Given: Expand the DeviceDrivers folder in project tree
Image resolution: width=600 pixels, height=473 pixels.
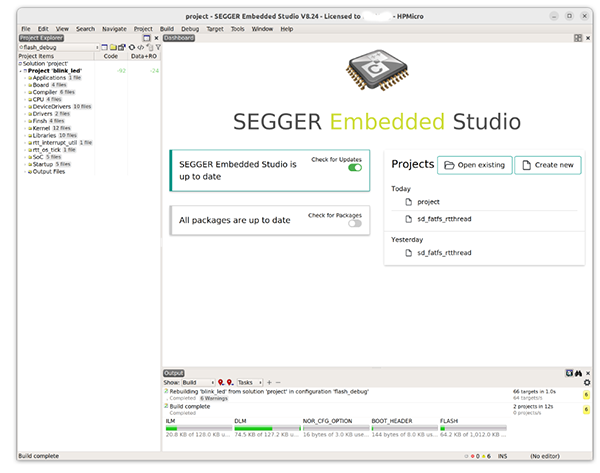Looking at the screenshot, I should pyautogui.click(x=29, y=106).
